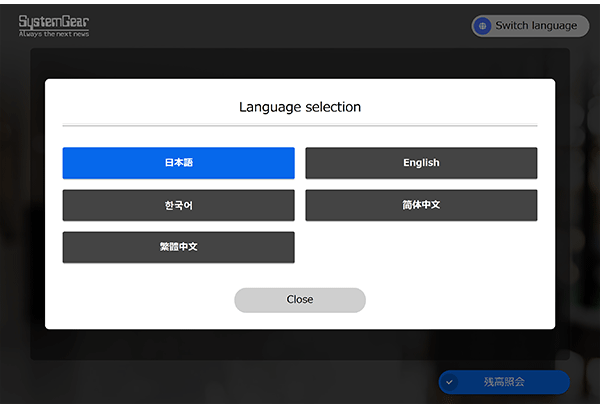Click blank dialog area left of Close

(x=140, y=300)
